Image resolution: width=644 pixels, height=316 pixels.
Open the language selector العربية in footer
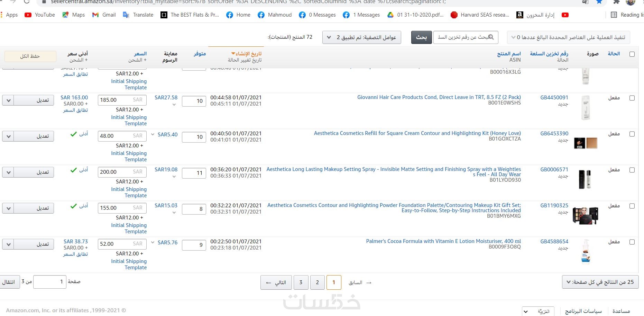tap(538, 312)
